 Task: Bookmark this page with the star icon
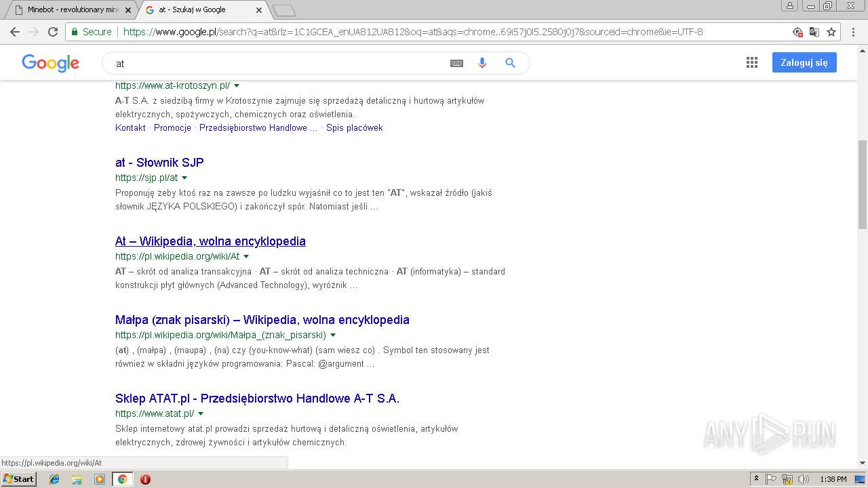(831, 32)
